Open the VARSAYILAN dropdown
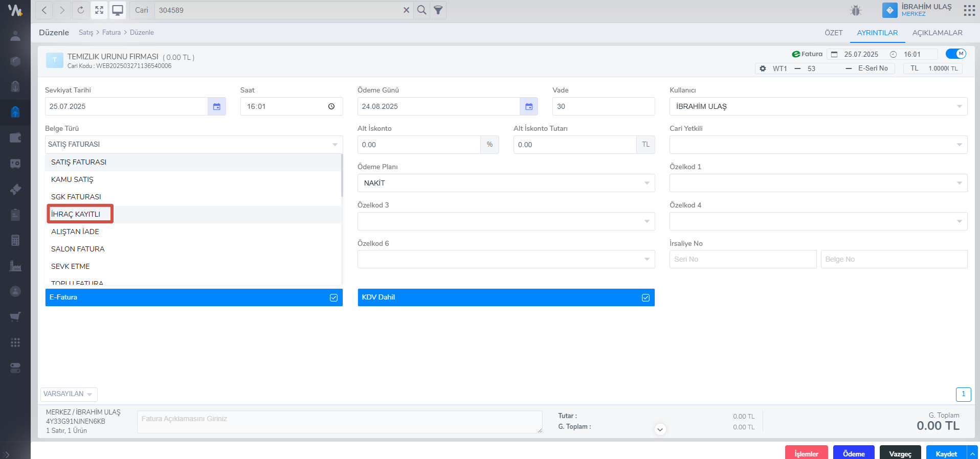This screenshot has height=459, width=980. coord(69,394)
